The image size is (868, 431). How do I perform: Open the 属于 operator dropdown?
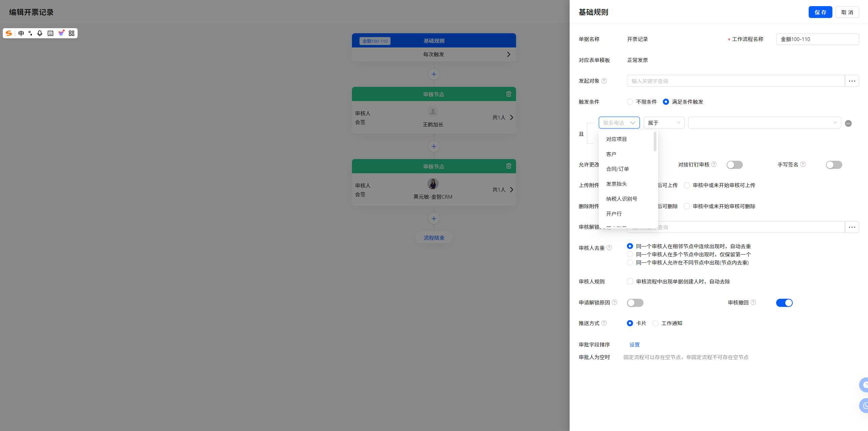pos(664,123)
